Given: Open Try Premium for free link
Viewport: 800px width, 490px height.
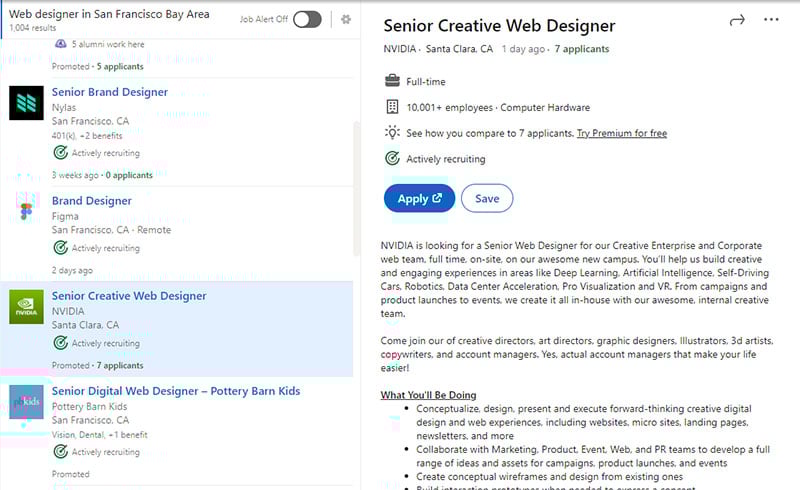Looking at the screenshot, I should pyautogui.click(x=622, y=133).
